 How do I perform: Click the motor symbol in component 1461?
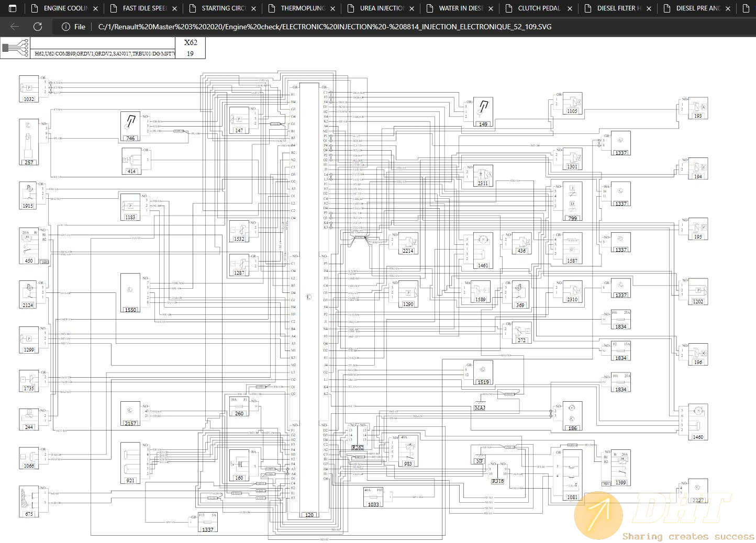coord(483,240)
